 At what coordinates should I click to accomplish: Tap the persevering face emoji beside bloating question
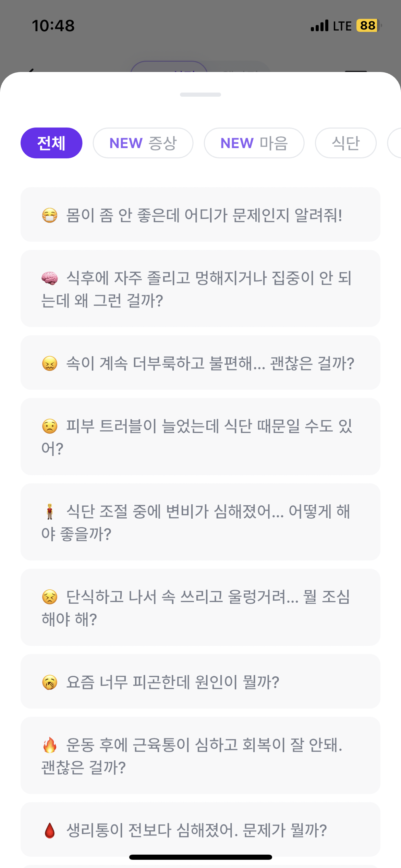point(50,363)
